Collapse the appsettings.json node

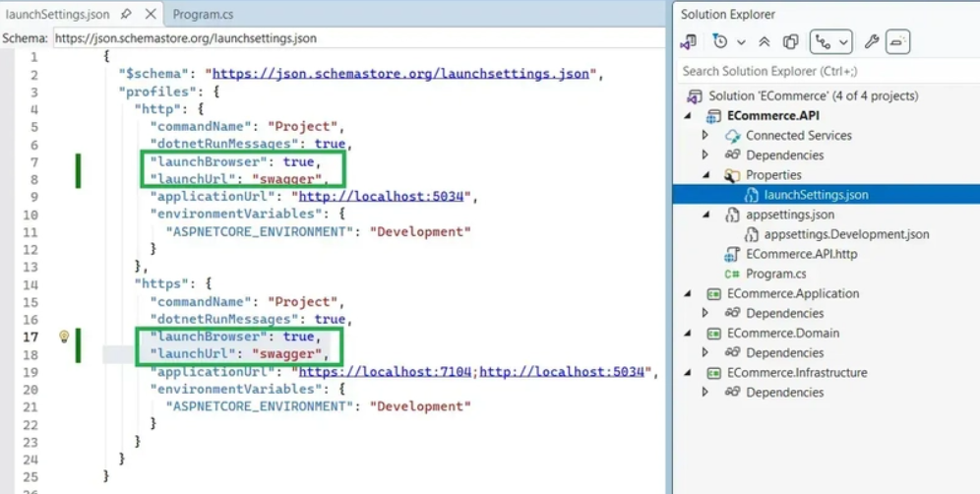point(705,215)
